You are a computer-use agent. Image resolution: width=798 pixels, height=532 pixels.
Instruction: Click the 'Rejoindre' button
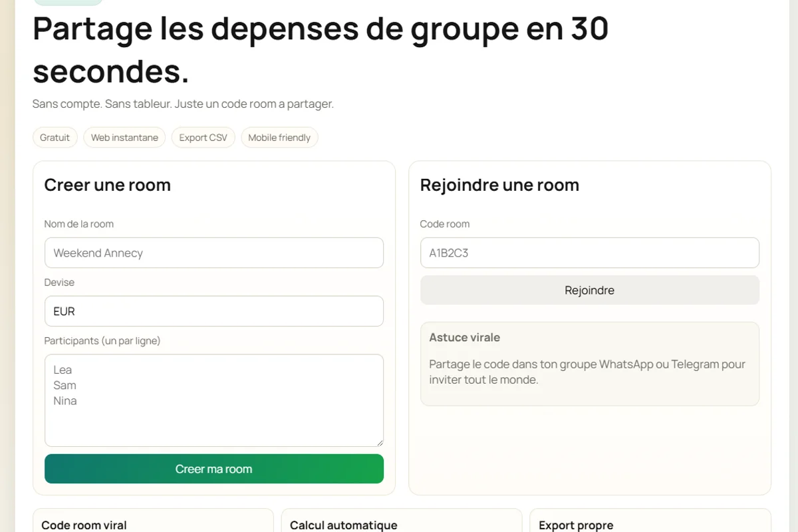point(589,290)
